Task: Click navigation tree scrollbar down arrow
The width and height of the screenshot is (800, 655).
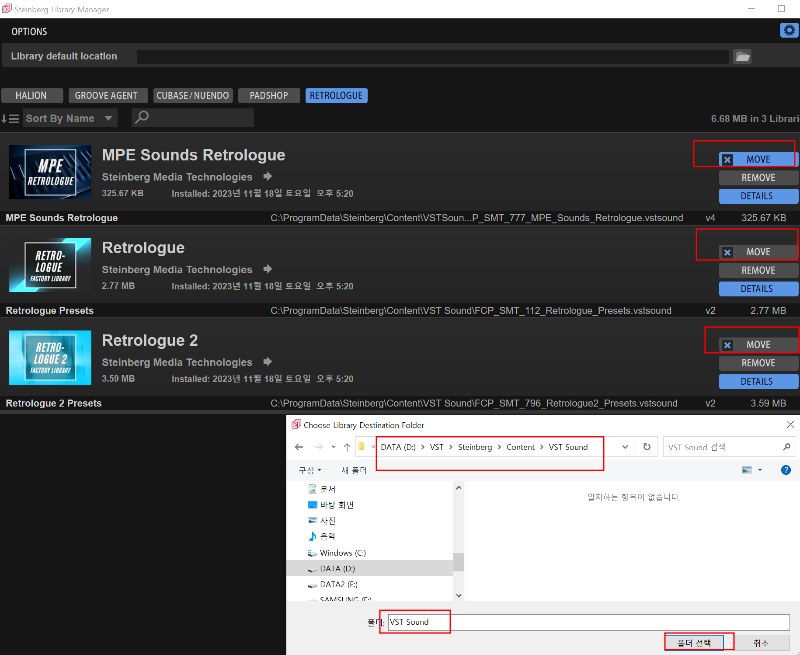Action: 458,595
